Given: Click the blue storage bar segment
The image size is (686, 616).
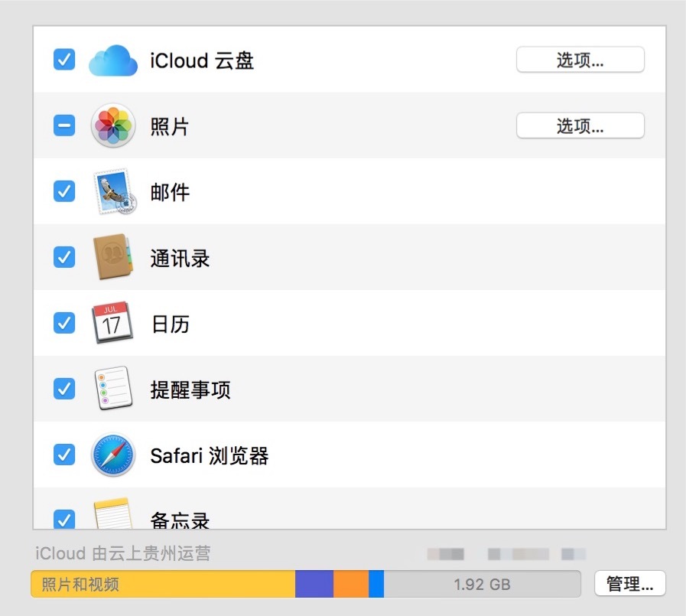Looking at the screenshot, I should tap(376, 584).
